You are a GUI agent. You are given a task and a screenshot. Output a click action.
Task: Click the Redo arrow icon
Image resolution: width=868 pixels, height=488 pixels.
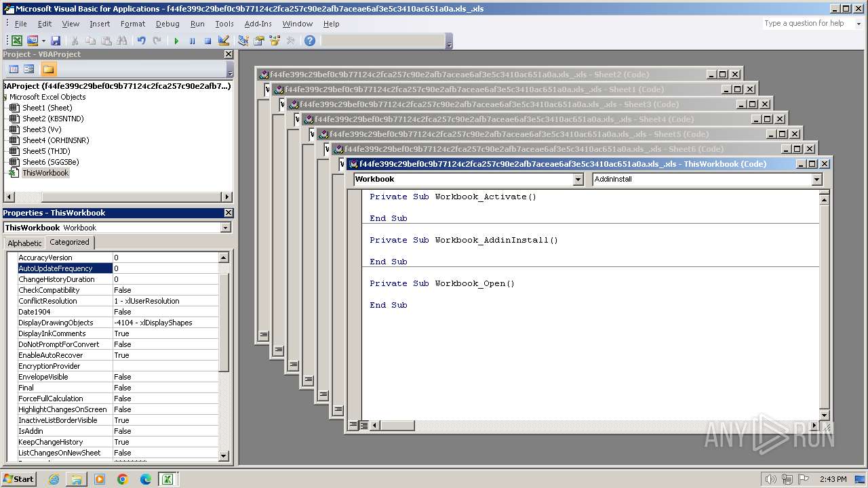pyautogui.click(x=157, y=41)
